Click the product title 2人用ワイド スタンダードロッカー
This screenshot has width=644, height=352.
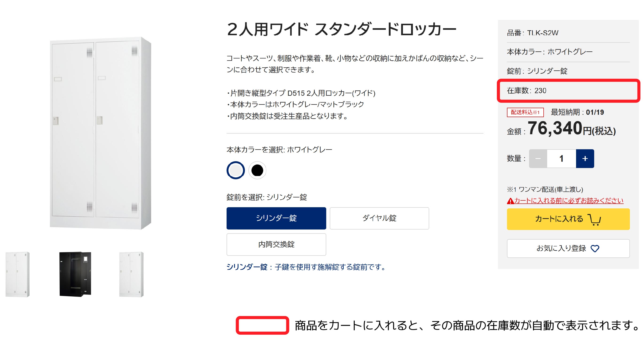click(342, 30)
